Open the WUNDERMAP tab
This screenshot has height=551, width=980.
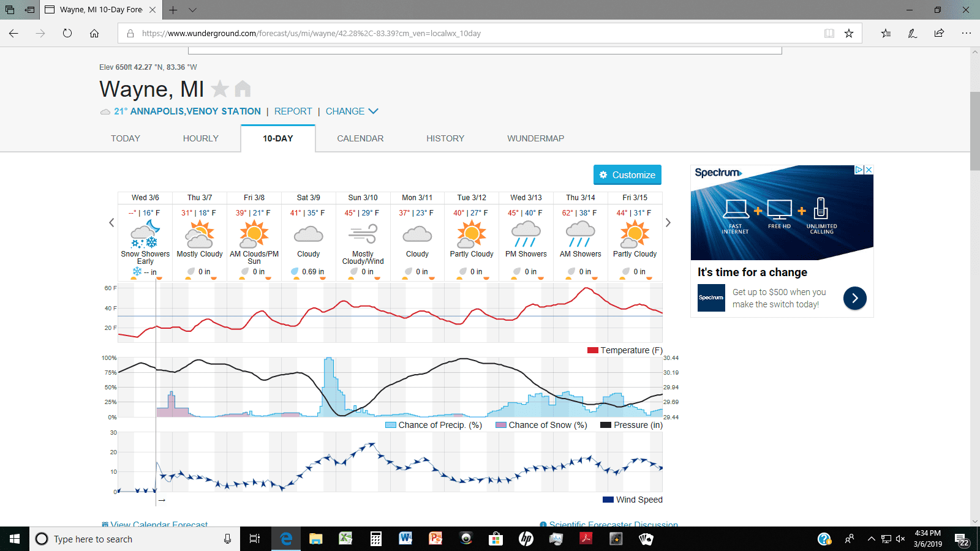(x=536, y=138)
